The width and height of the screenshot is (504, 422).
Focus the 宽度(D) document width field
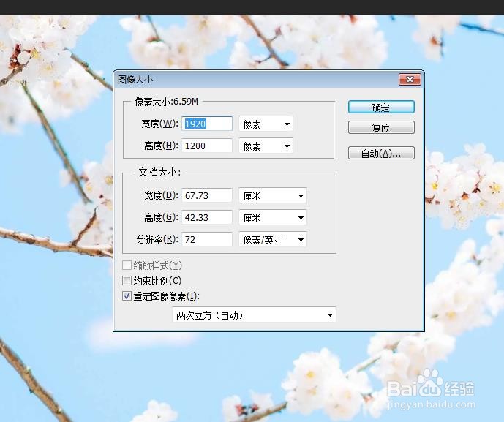click(x=207, y=195)
